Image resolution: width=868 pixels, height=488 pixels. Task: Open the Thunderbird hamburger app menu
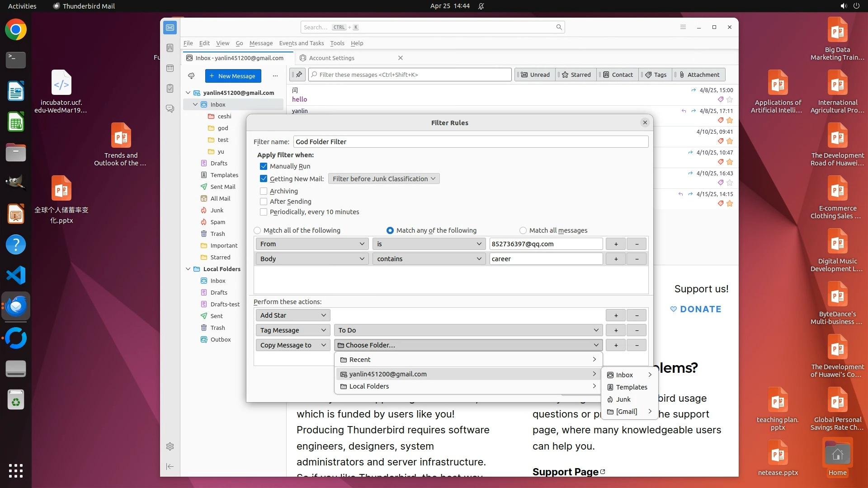point(683,27)
